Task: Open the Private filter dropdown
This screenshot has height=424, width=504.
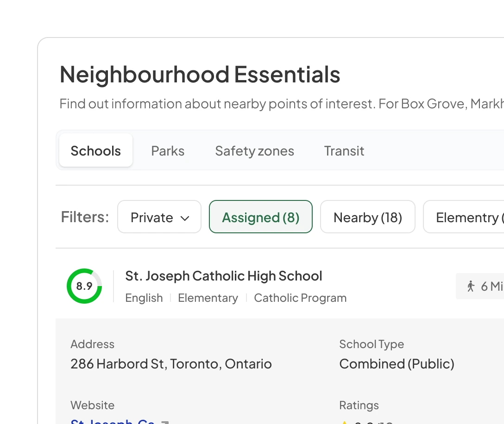Action: [x=159, y=217]
